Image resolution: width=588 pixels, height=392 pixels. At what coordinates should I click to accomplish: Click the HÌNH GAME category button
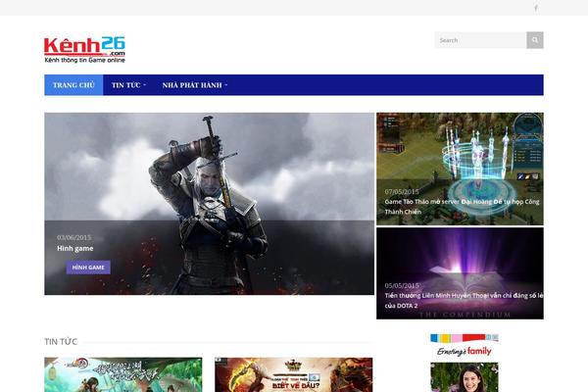point(88,268)
